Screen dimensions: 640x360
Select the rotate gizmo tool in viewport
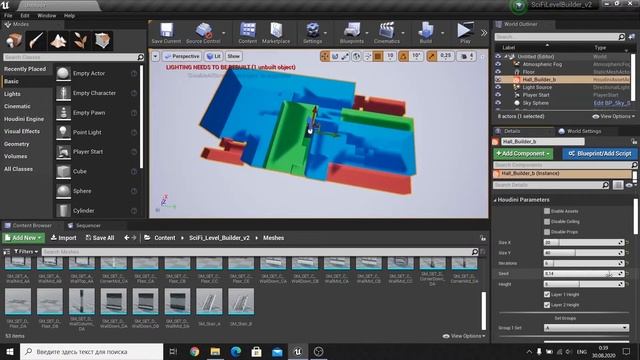tap(335, 56)
